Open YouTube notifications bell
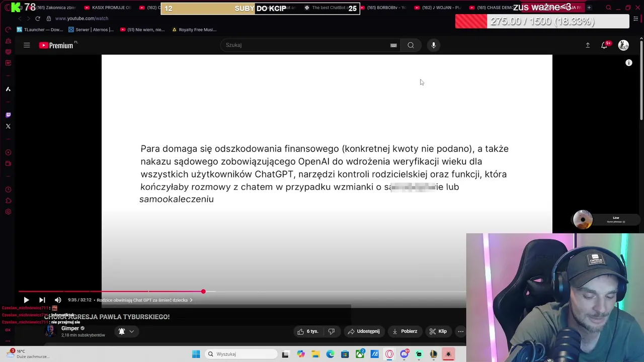The image size is (644, 362). tap(605, 45)
